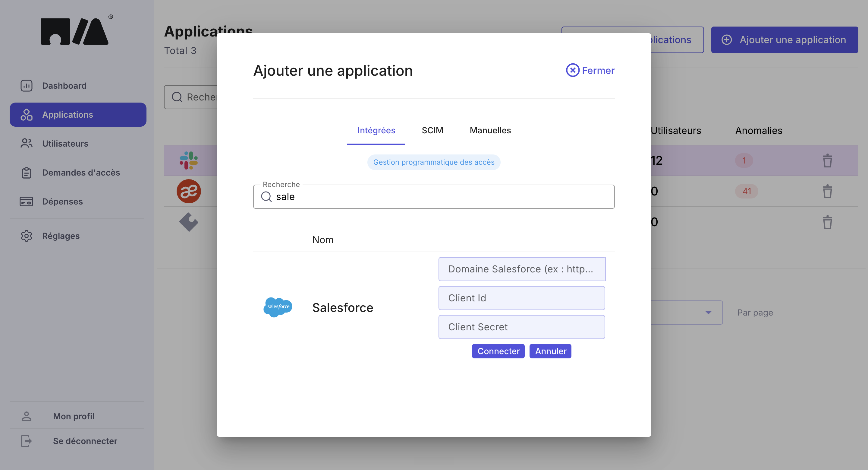Click the Utilisateurs people icon
This screenshot has width=868, height=470.
[x=26, y=144]
